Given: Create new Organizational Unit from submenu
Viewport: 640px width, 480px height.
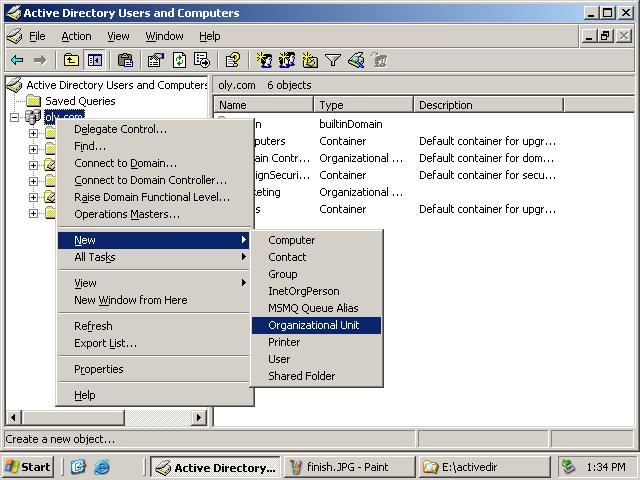Looking at the screenshot, I should click(x=316, y=325).
